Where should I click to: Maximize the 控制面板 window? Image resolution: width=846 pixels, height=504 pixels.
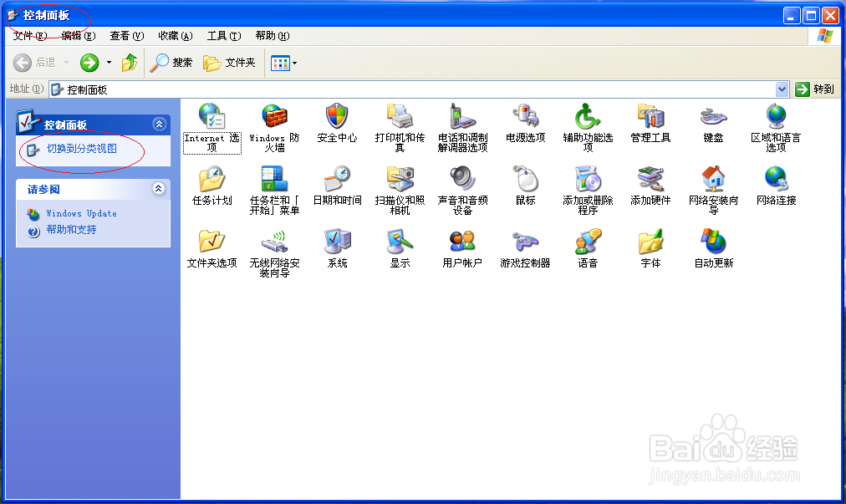[x=811, y=15]
